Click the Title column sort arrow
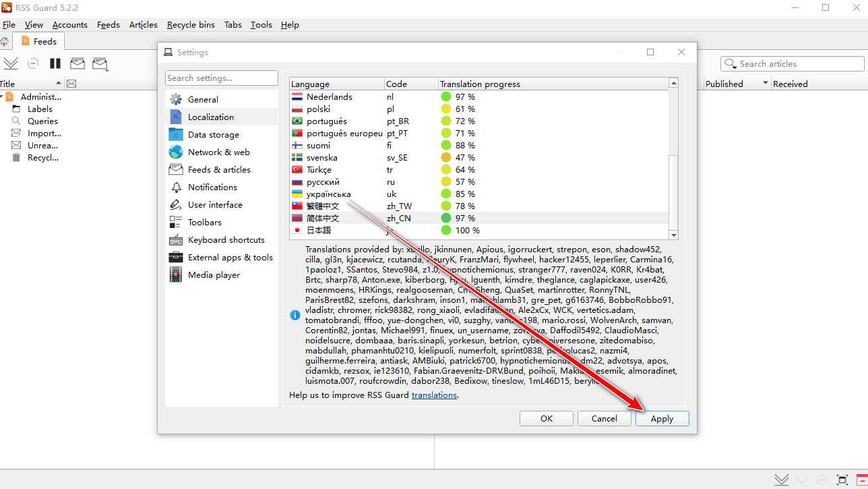Image resolution: width=868 pixels, height=489 pixels. click(x=59, y=84)
